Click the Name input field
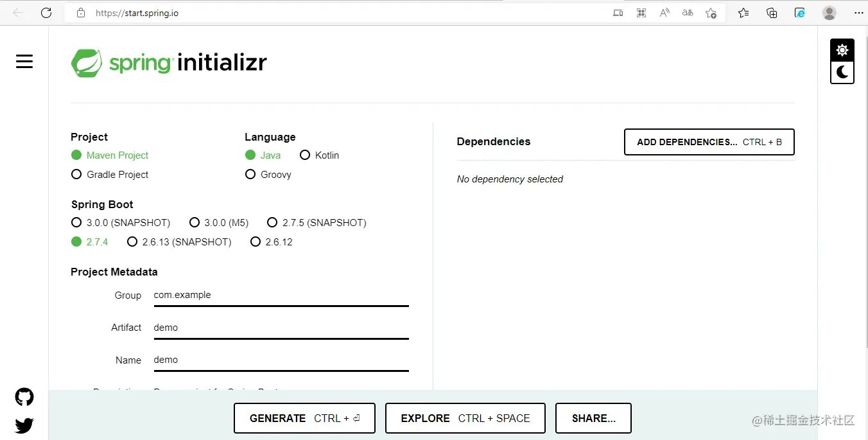Screen dimensions: 868x440 281,360
